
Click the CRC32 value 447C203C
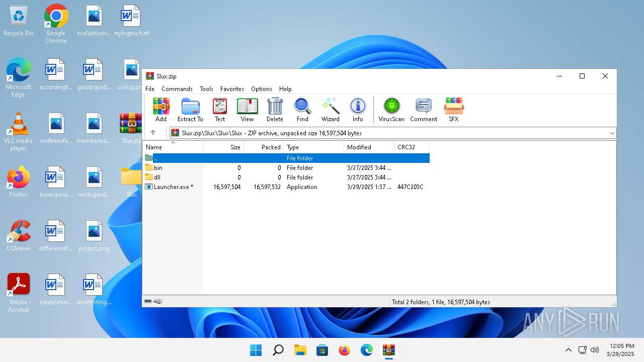tap(410, 187)
